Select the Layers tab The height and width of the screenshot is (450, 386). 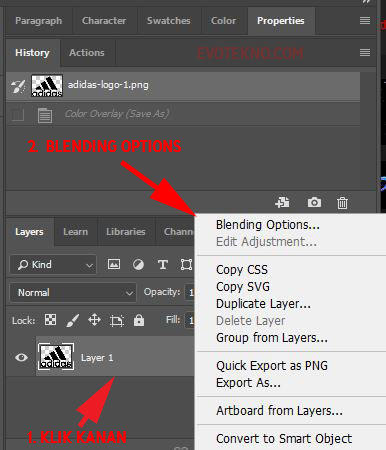click(29, 232)
